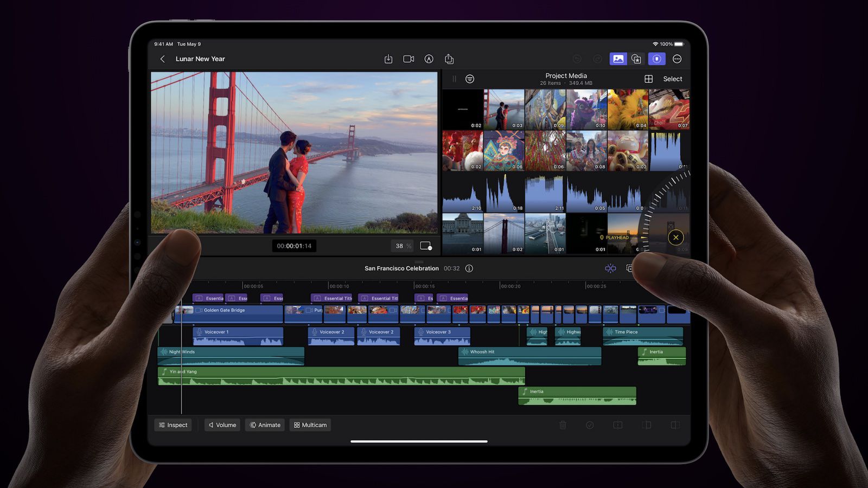Toggle full-screen viewer mode

[x=426, y=246]
